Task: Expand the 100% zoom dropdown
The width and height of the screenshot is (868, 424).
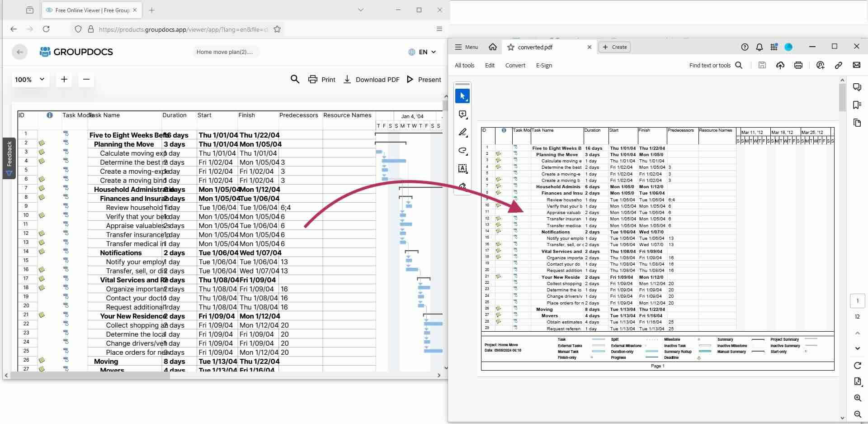Action: point(30,79)
